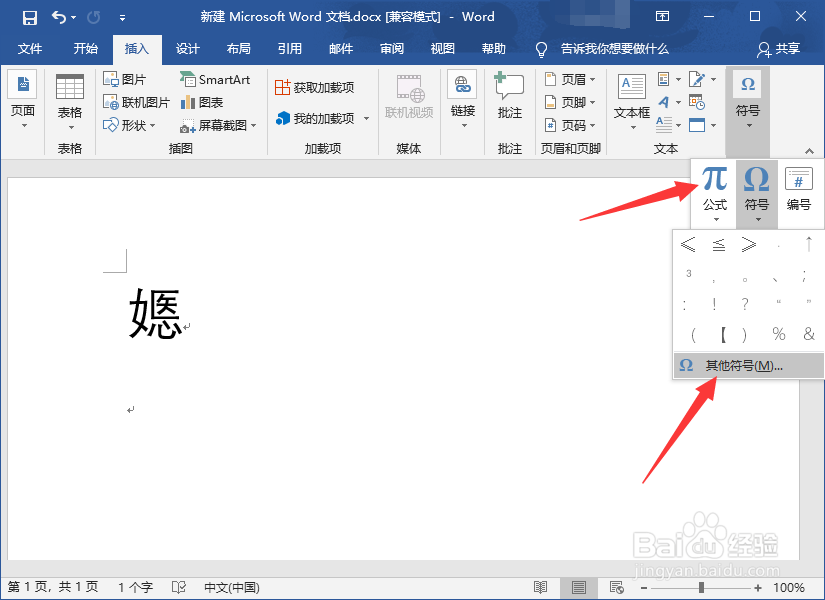Insert a chart with the 图表 icon
The image size is (825, 600).
point(204,102)
